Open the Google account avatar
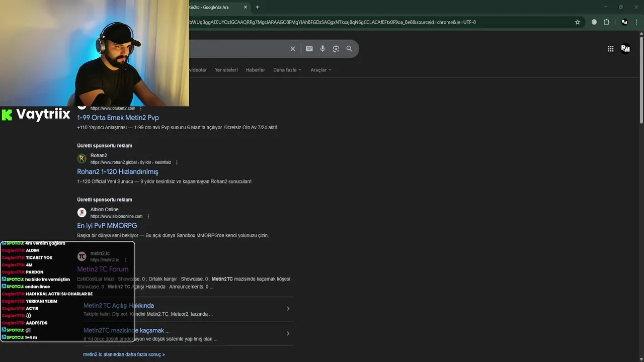The image size is (644, 362). click(626, 49)
